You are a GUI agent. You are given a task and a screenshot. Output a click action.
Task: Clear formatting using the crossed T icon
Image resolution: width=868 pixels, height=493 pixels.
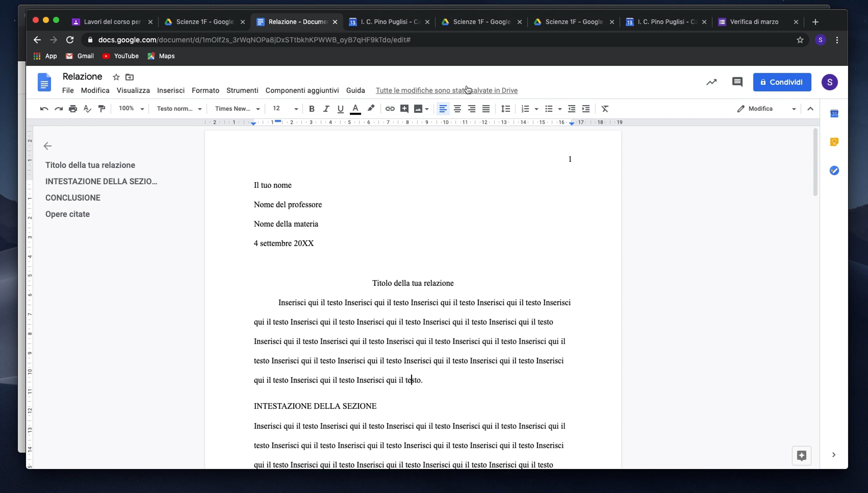pos(605,109)
